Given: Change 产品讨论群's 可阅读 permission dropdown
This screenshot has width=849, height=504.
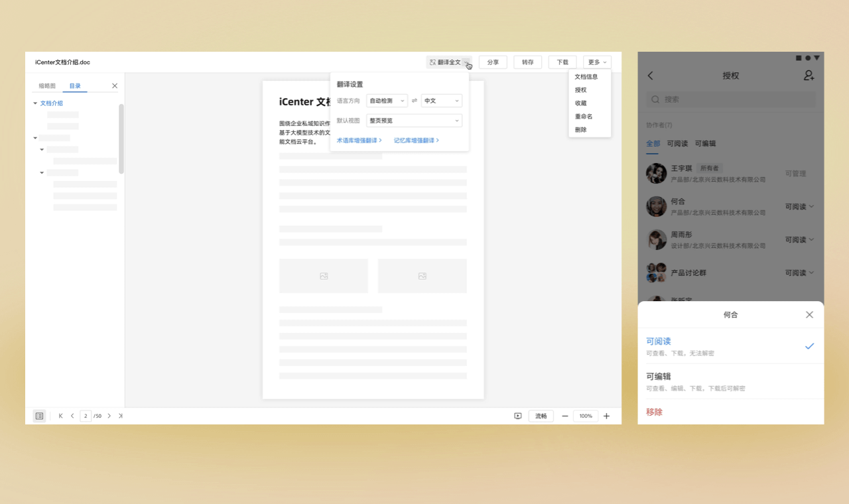Looking at the screenshot, I should click(799, 273).
